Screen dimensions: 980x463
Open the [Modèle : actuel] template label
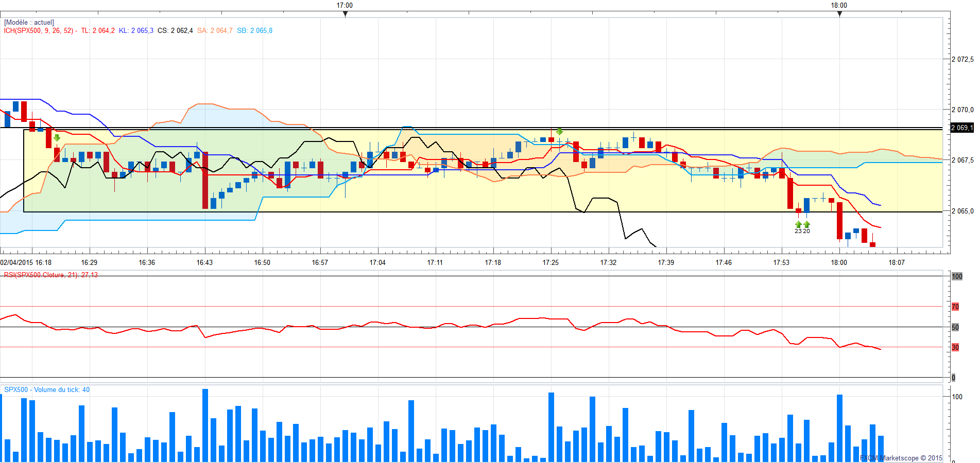[29, 23]
